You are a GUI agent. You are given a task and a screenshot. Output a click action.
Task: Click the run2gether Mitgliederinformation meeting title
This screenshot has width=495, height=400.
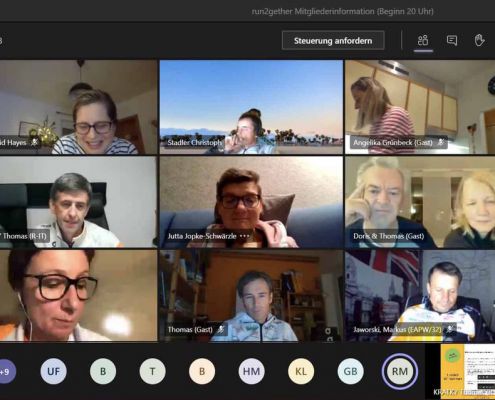[x=343, y=11]
